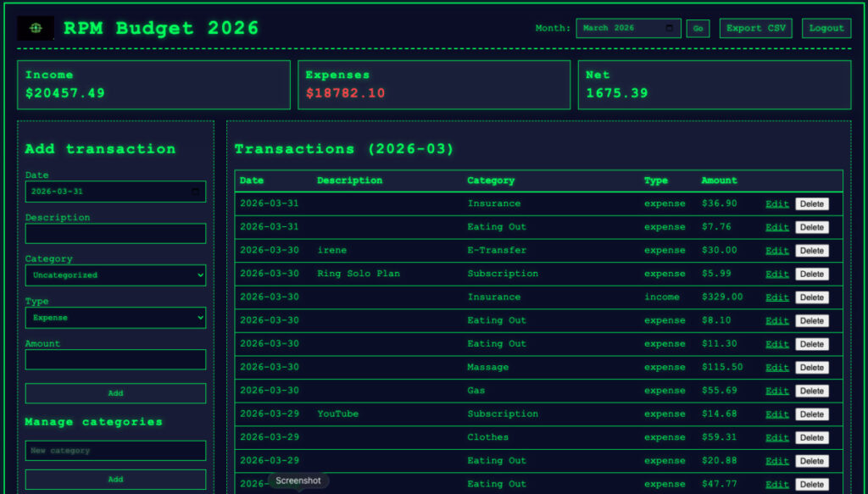The height and width of the screenshot is (494, 868).
Task: Click the YouTube description cell
Action: click(x=337, y=414)
